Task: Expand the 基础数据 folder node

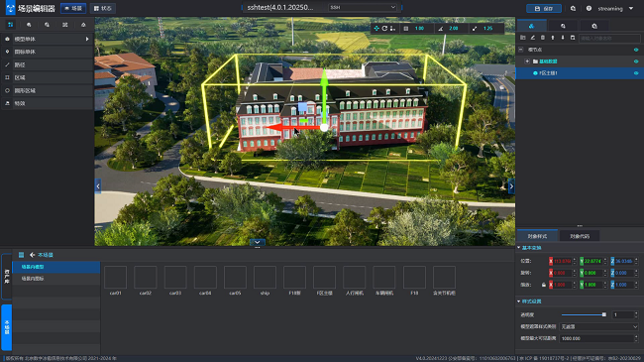Action: coord(527,61)
